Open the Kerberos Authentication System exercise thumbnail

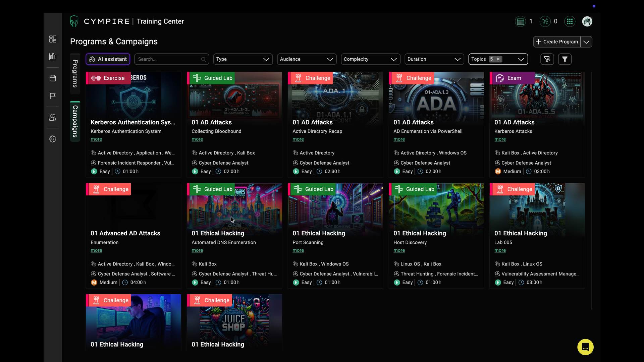pos(133,95)
